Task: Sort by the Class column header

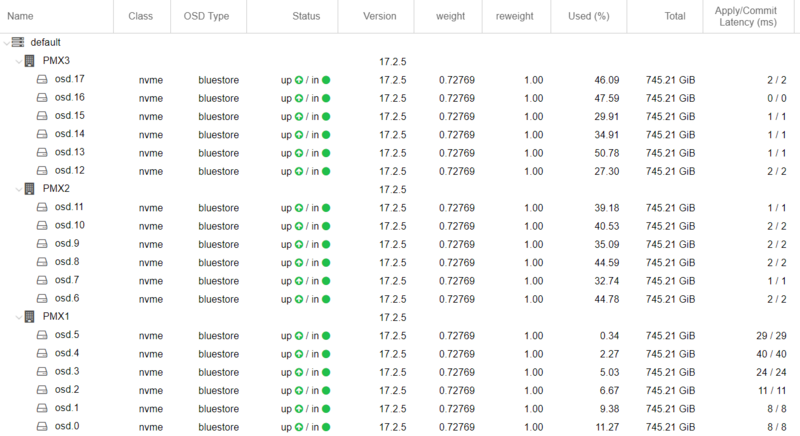Action: [140, 16]
